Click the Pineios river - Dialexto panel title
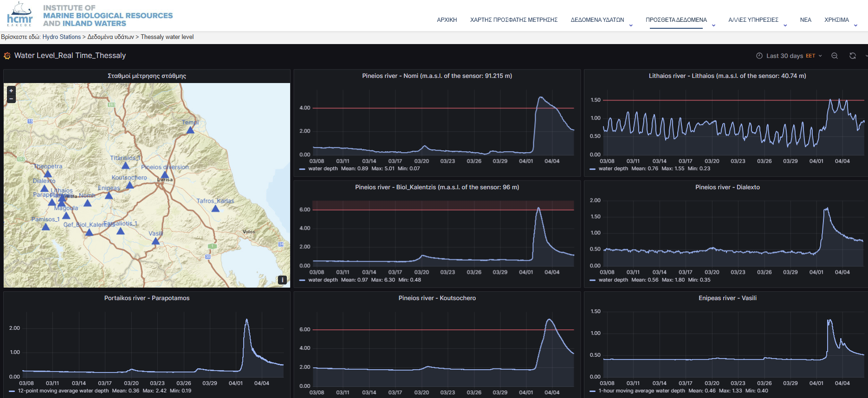This screenshot has height=398, width=868. pyautogui.click(x=727, y=187)
